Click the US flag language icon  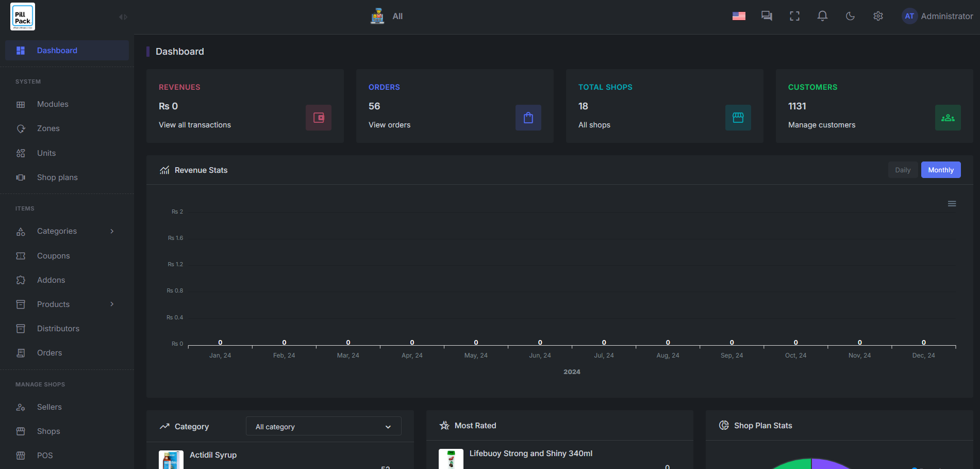[739, 16]
